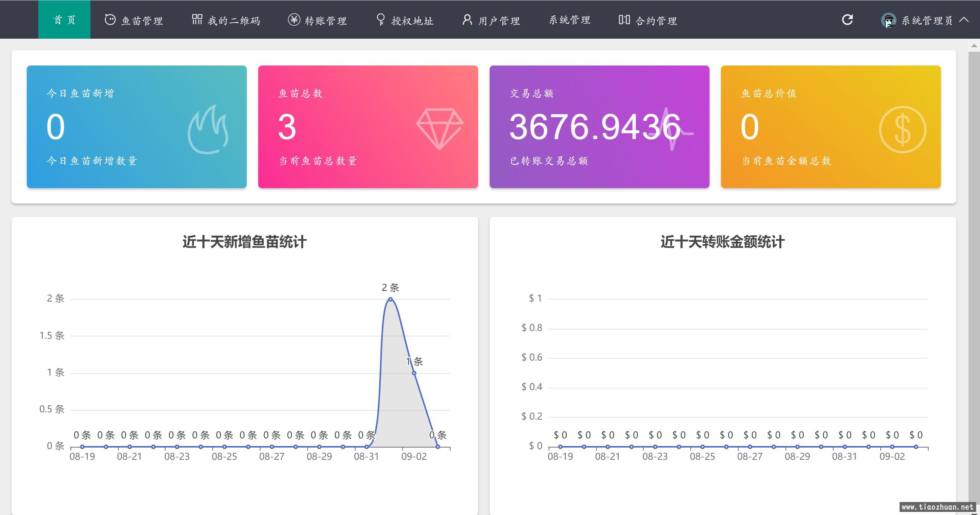Click the 1 条 data point on chart
Viewport: 980px width, 515px height.
pyautogui.click(x=414, y=373)
